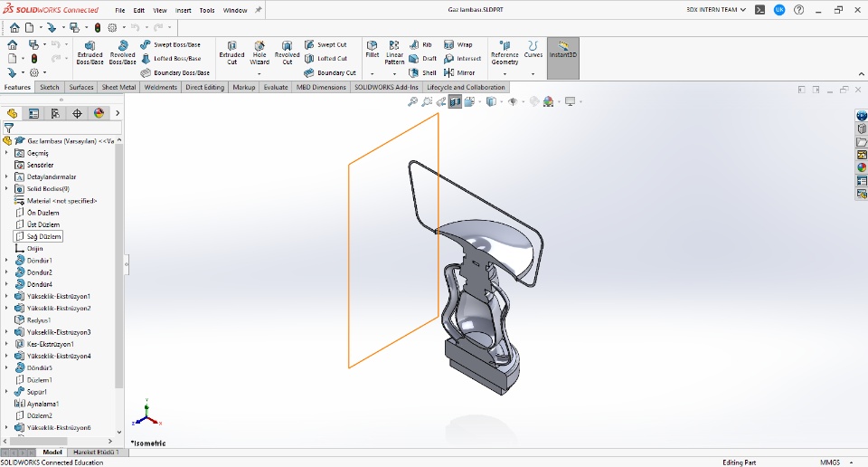
Task: Select the Ön Düzlem plane
Action: [x=42, y=213]
